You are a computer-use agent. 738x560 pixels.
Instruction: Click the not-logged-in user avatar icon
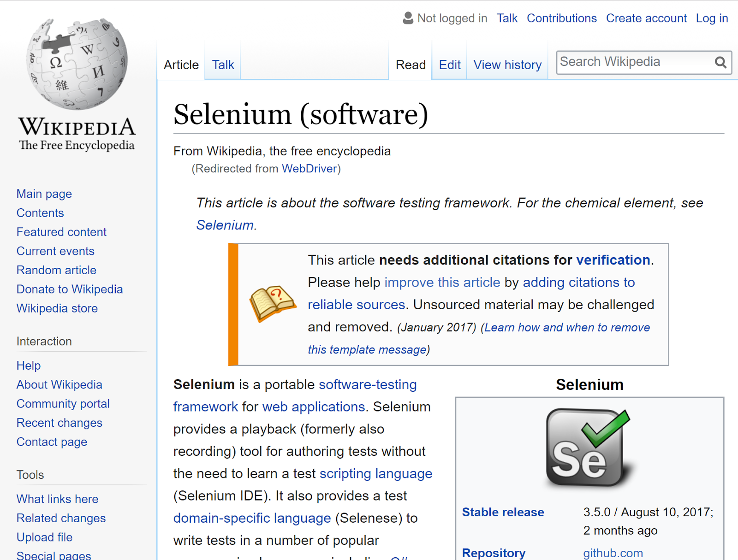(x=408, y=18)
